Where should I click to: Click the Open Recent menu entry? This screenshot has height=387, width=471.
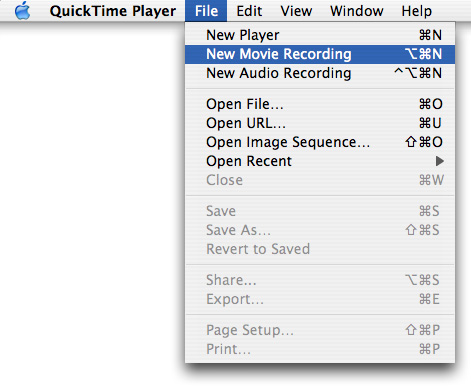(x=320, y=161)
